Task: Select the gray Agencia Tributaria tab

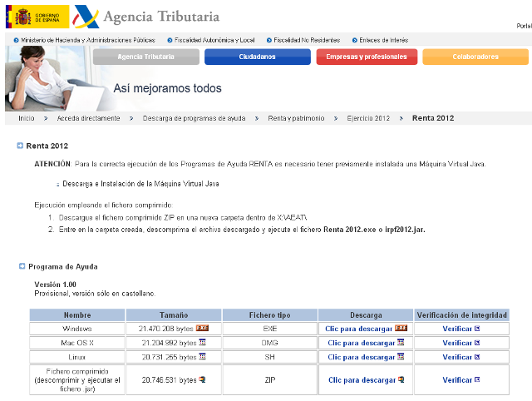Action: click(x=146, y=57)
